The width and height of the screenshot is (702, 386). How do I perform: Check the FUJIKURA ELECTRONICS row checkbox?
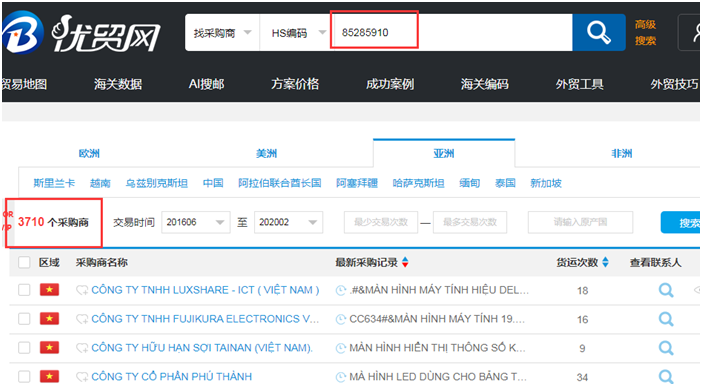[24, 319]
